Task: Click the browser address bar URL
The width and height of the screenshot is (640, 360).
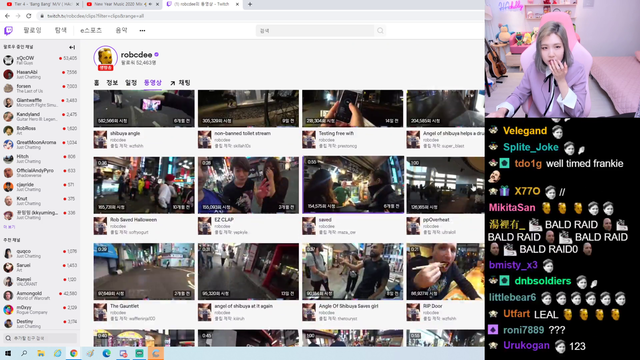Action: tap(96, 16)
